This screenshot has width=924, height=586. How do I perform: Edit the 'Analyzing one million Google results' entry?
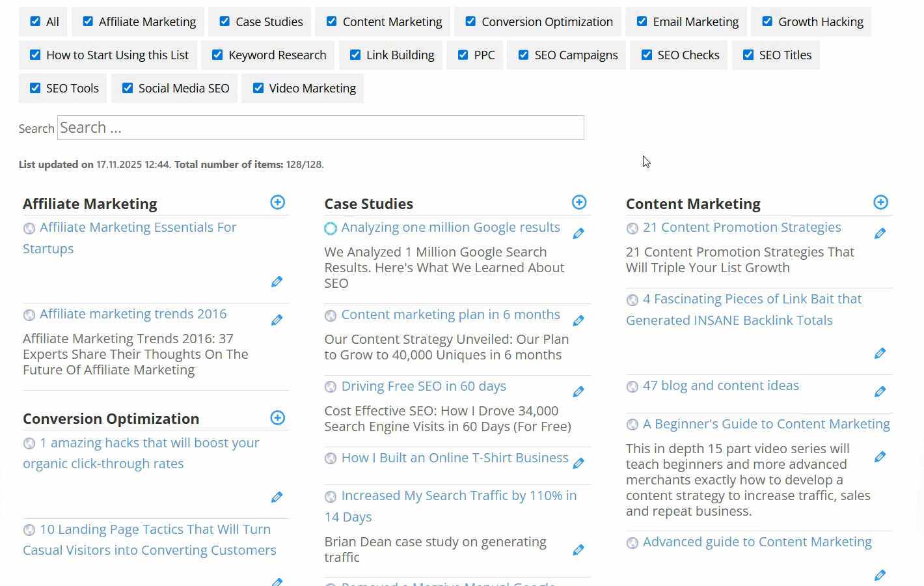click(x=578, y=233)
